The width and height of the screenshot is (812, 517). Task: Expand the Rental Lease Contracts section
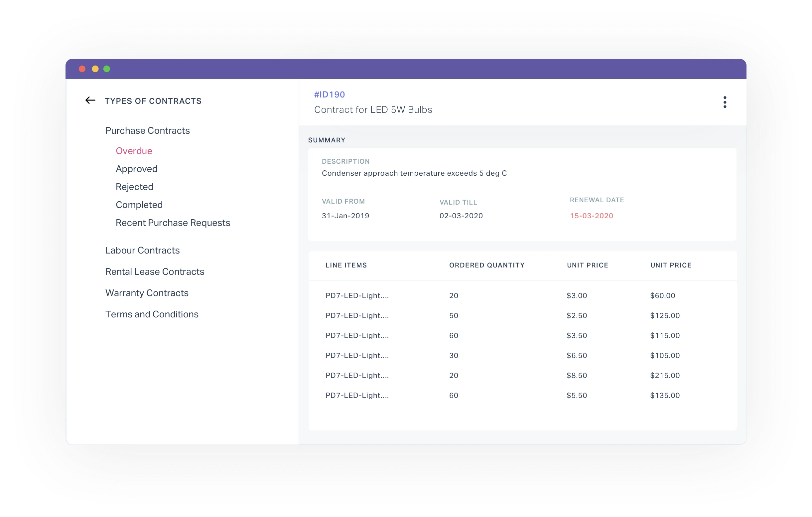click(155, 271)
